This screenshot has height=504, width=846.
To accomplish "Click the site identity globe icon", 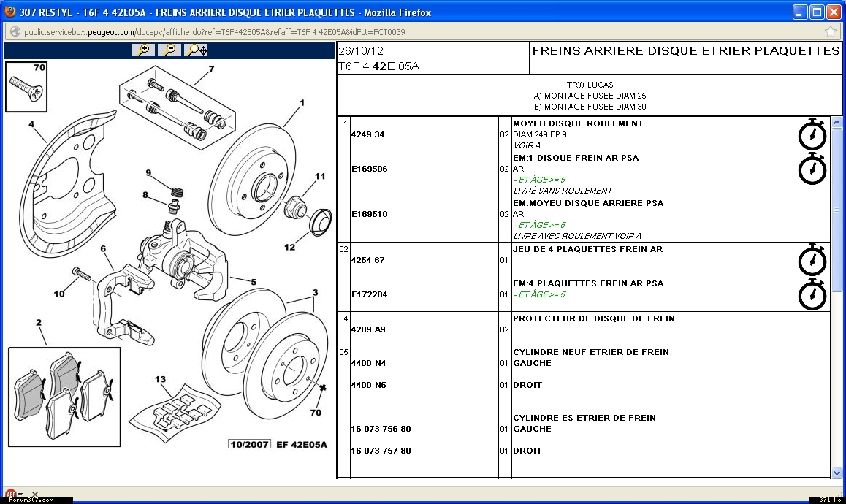I will 14,32.
